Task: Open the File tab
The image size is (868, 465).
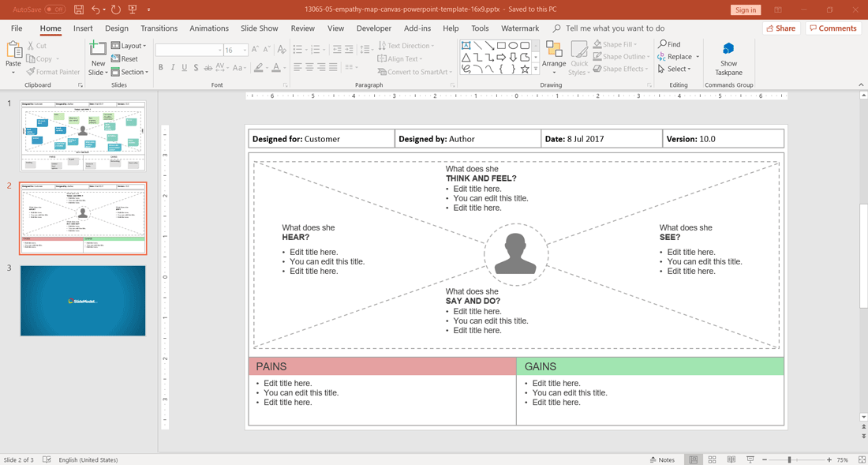Action: pos(17,28)
